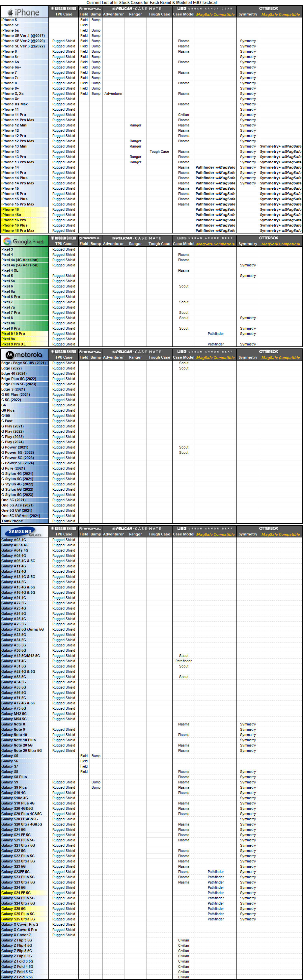Click Rugged Shield logo in iPhone section header
This screenshot has width=303, height=980.
(x=64, y=8)
